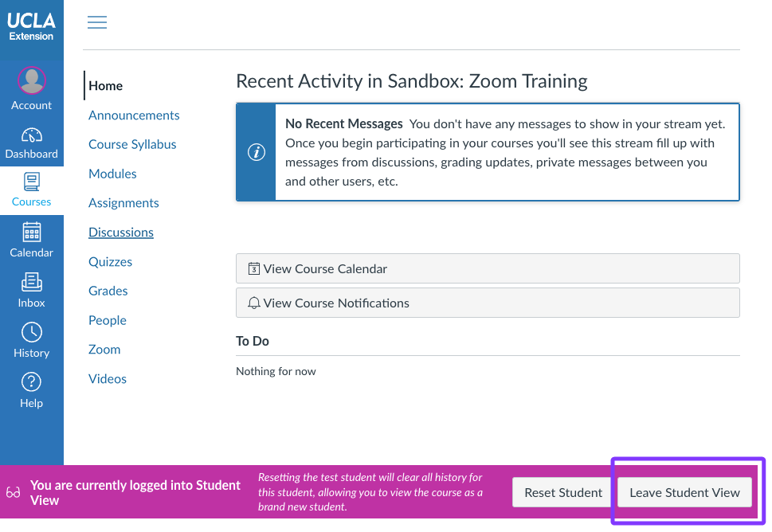Open Assignments in the course menu
Viewport: 772px width, 532px height.
pos(123,203)
